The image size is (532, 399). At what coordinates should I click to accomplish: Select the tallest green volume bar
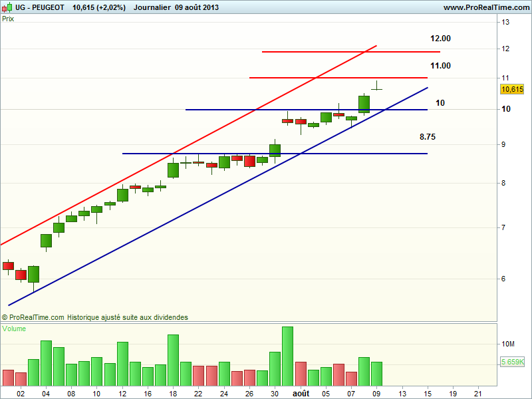[287, 356]
